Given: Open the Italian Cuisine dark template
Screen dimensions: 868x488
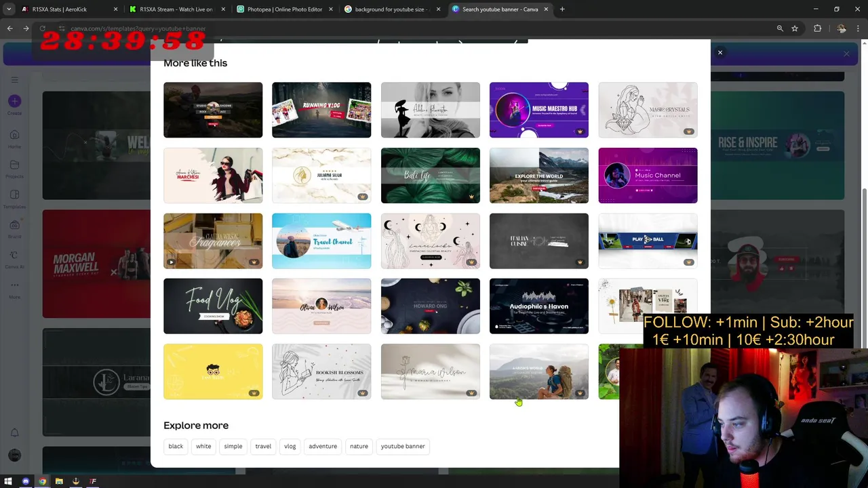Looking at the screenshot, I should pos(539,241).
